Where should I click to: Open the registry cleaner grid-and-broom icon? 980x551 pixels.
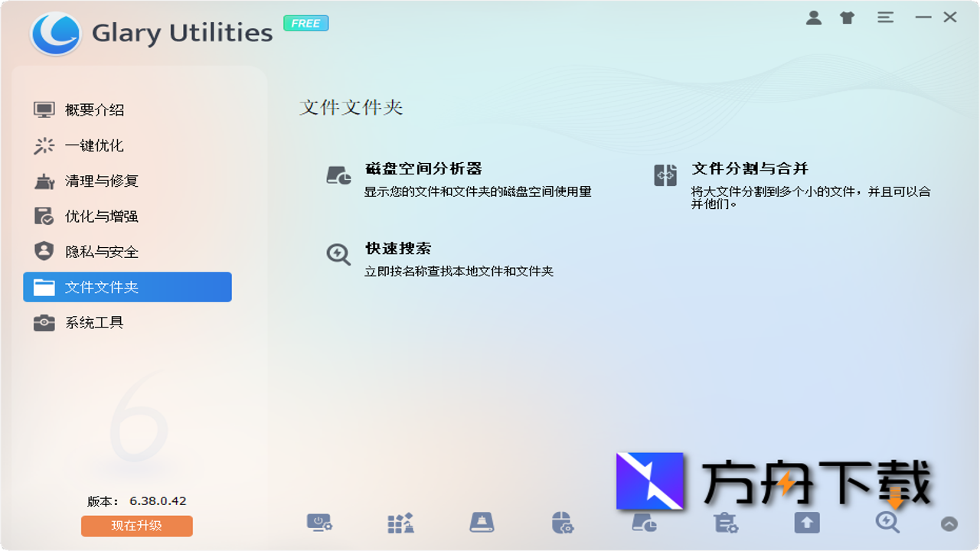[400, 523]
